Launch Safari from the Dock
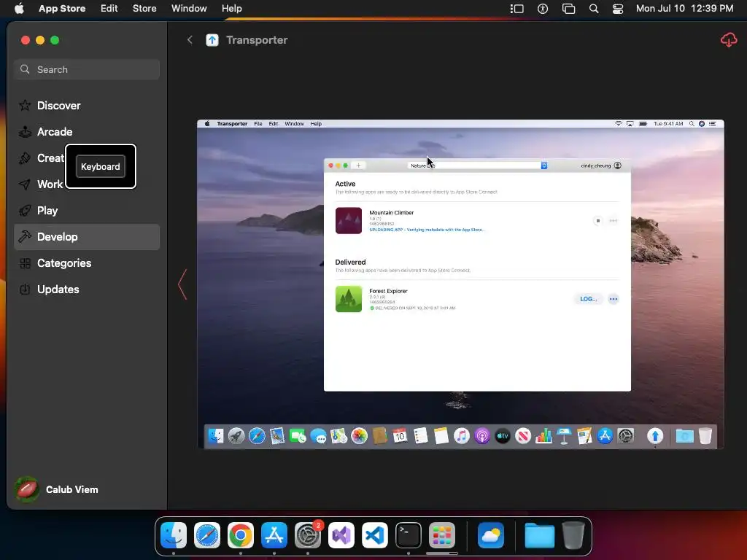This screenshot has height=560, width=747. (206, 535)
